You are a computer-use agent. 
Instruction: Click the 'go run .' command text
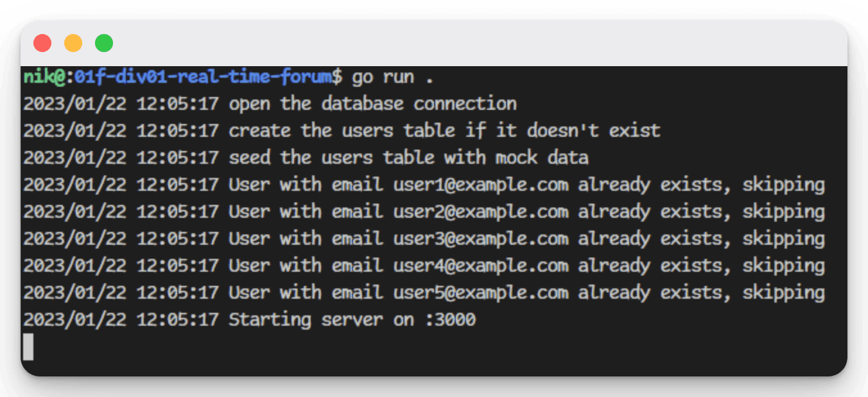pos(393,77)
